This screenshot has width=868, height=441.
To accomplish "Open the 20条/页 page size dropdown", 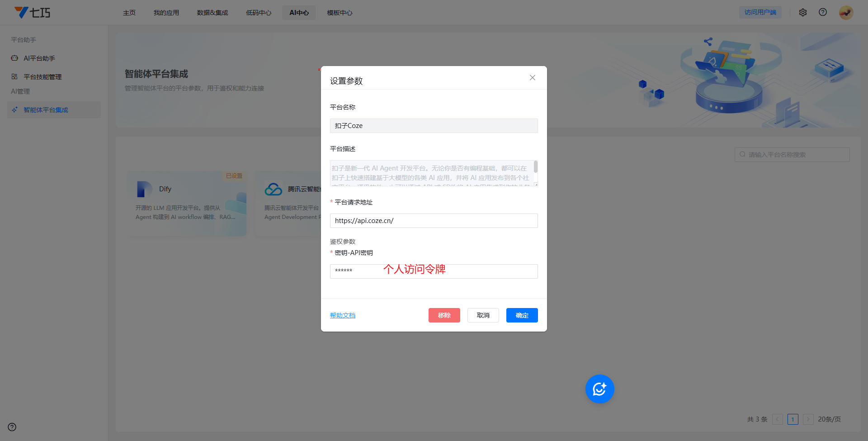I will tap(829, 419).
